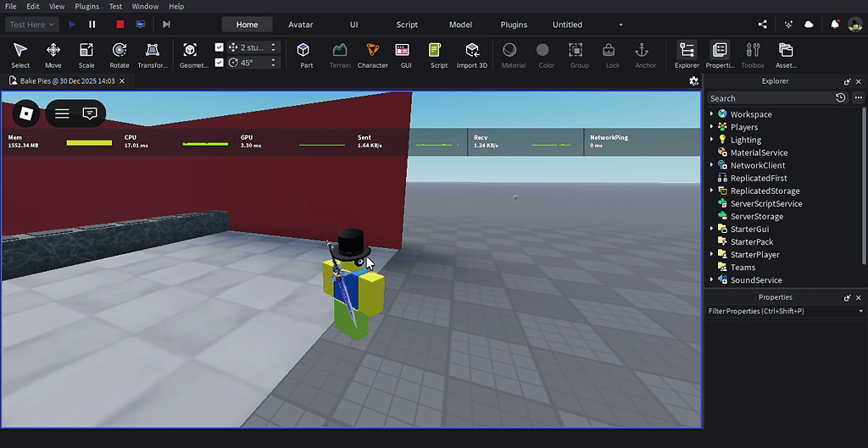Open the Test Here dropdown
This screenshot has width=868, height=448.
tap(32, 25)
